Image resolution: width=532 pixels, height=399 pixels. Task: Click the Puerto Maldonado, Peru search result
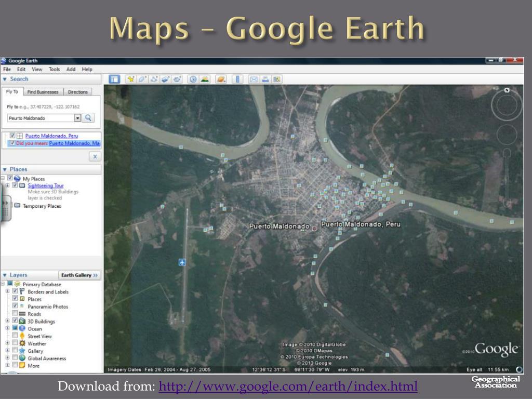click(x=51, y=136)
